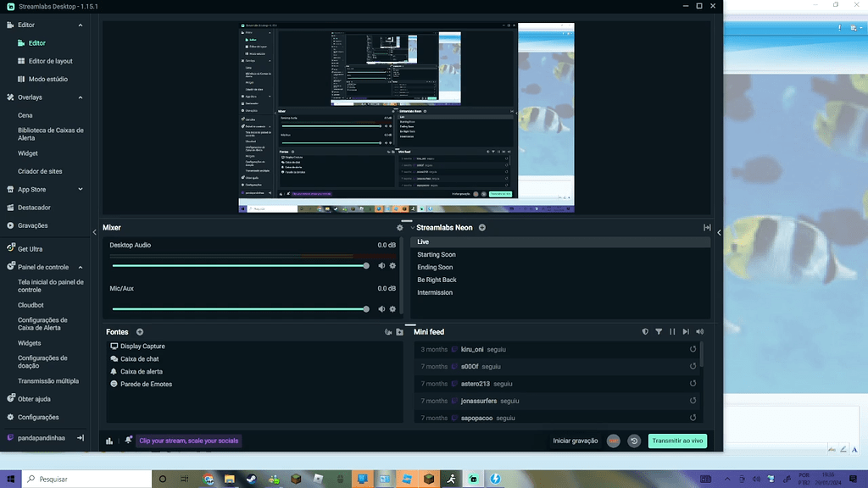The width and height of the screenshot is (868, 488).
Task: Add a new scene with plus icon
Action: [x=482, y=228]
